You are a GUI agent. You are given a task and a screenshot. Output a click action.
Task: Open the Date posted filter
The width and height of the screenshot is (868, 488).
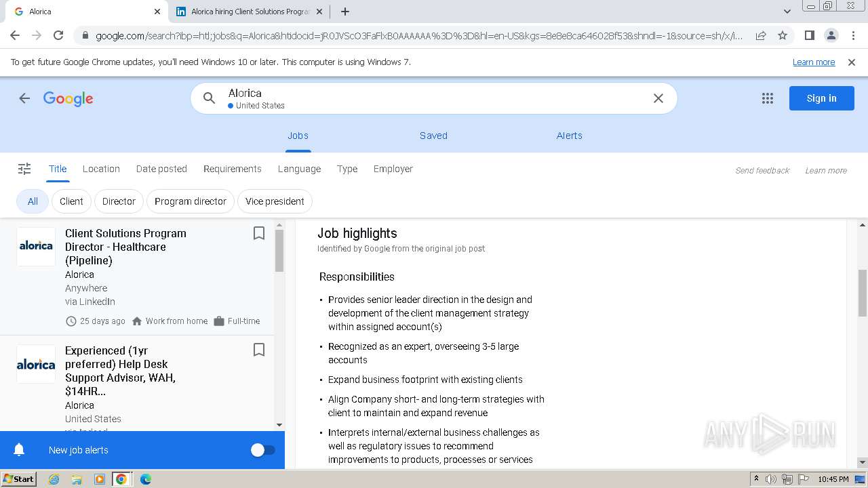point(161,169)
